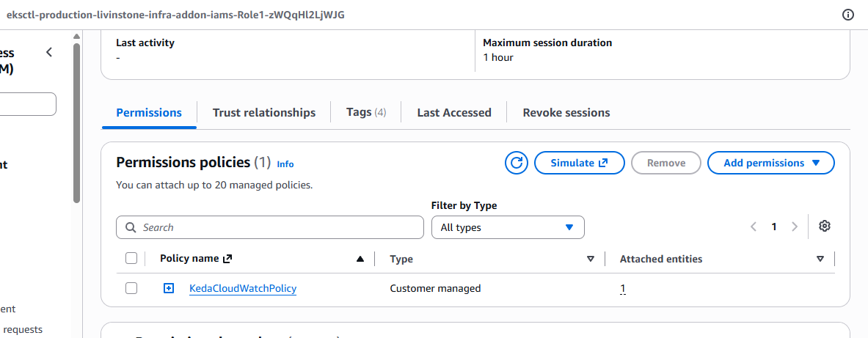Open the Permissions policies Info link
Viewport: 868px width, 338px height.
click(285, 164)
